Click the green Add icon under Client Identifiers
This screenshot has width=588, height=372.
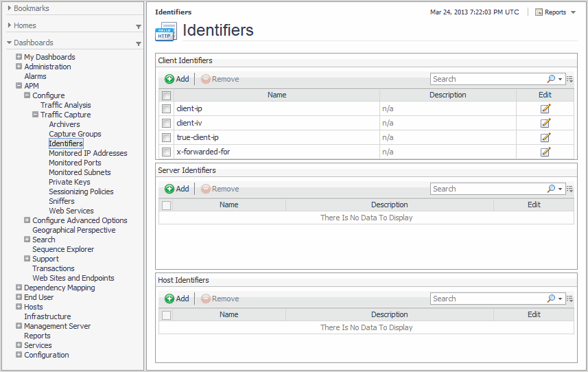pos(170,79)
